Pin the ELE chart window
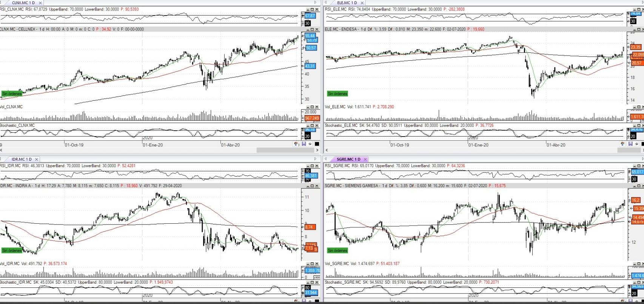Viewport: 644px width, 304px height. coord(636,144)
